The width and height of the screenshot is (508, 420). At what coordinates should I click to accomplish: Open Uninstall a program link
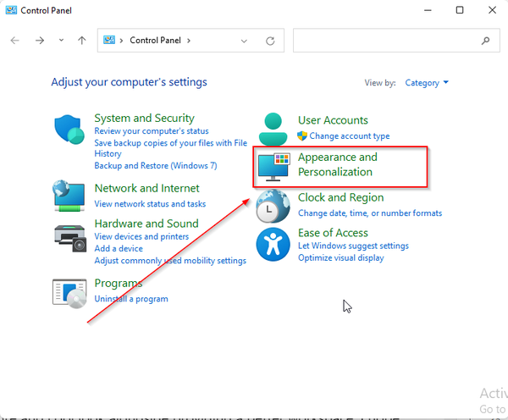pyautogui.click(x=131, y=299)
